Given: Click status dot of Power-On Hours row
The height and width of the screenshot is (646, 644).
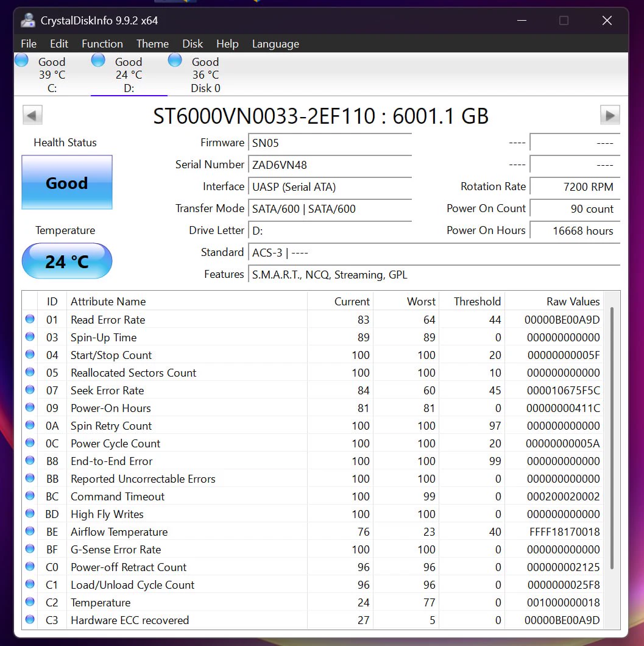Looking at the screenshot, I should click(x=30, y=408).
